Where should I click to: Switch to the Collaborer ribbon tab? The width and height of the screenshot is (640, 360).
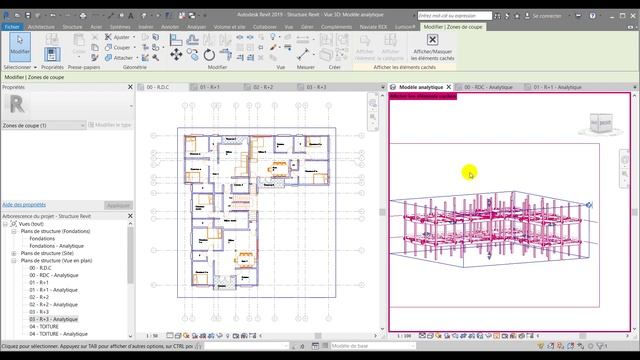point(264,27)
